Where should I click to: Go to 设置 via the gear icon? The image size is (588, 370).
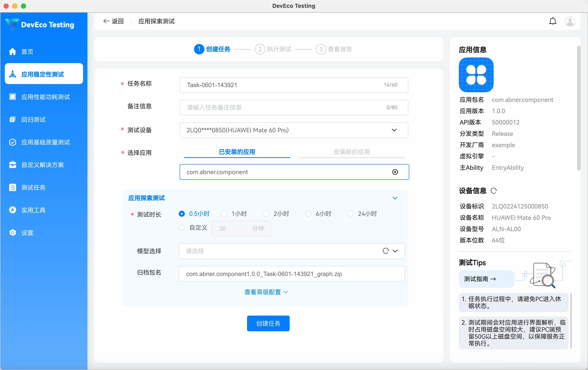tap(13, 232)
